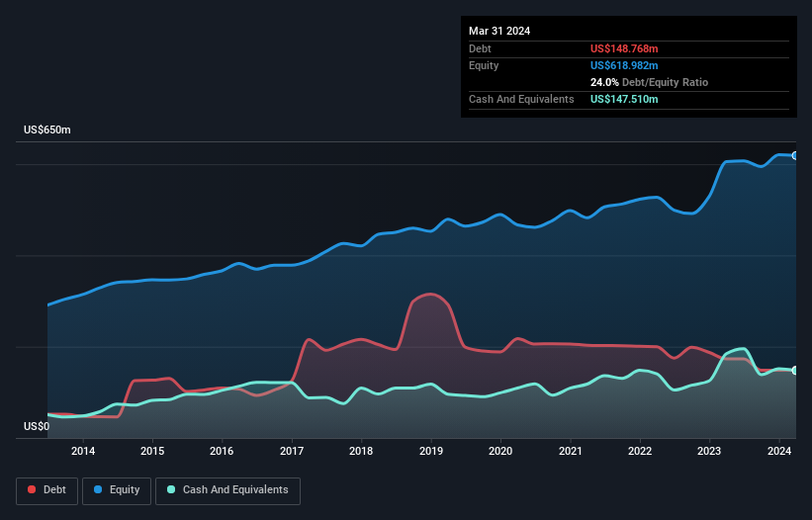Click the US$618.982m equity value
The width and height of the screenshot is (812, 520).
[624, 65]
